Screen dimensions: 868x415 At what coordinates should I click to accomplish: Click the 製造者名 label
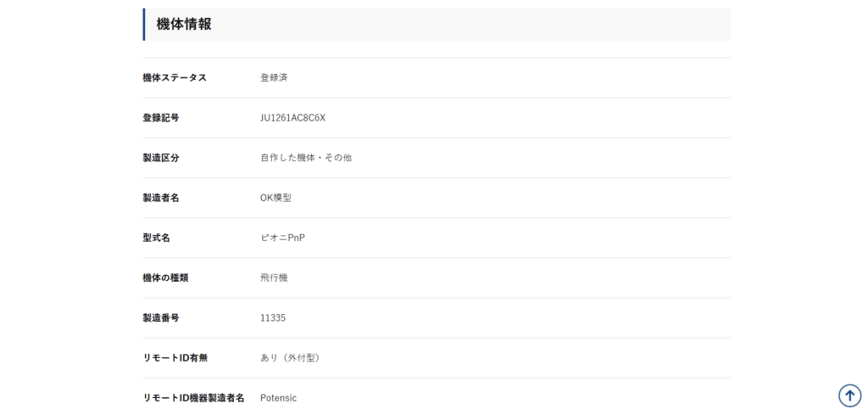(160, 198)
